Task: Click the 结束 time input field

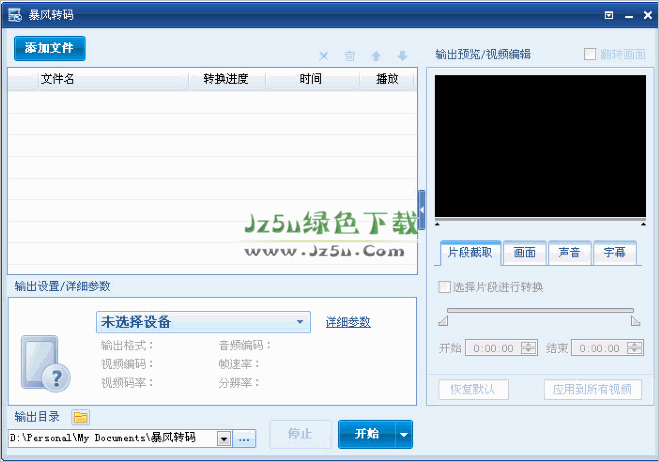Action: point(599,348)
